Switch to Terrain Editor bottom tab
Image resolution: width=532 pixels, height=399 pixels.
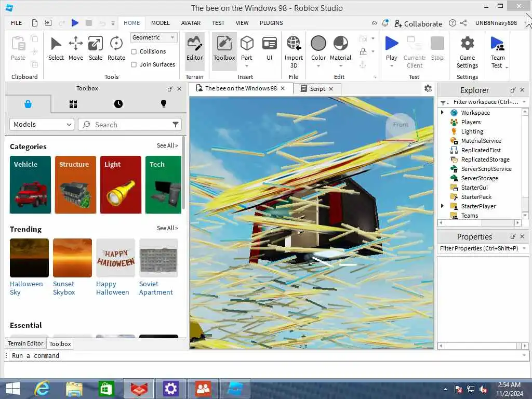[25, 343]
